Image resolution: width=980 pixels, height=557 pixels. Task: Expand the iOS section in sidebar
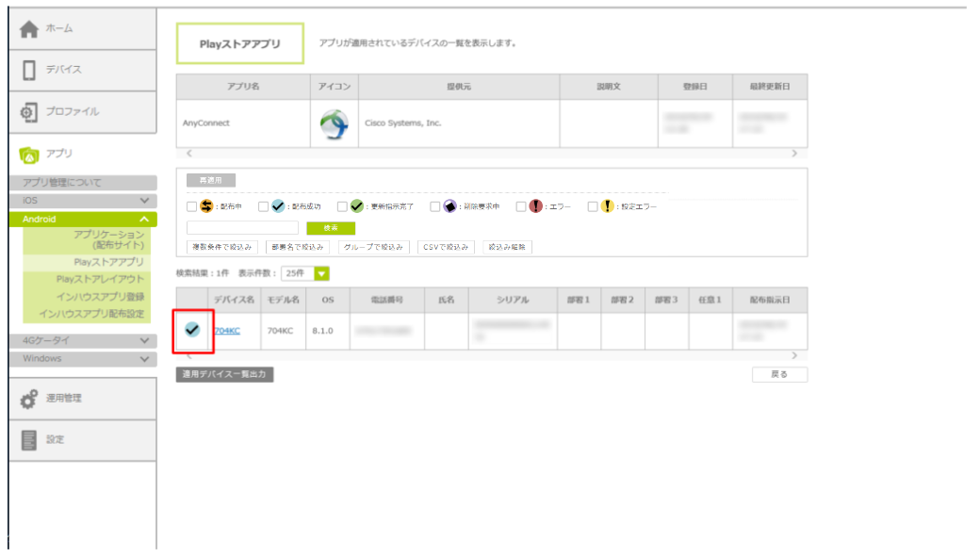144,201
